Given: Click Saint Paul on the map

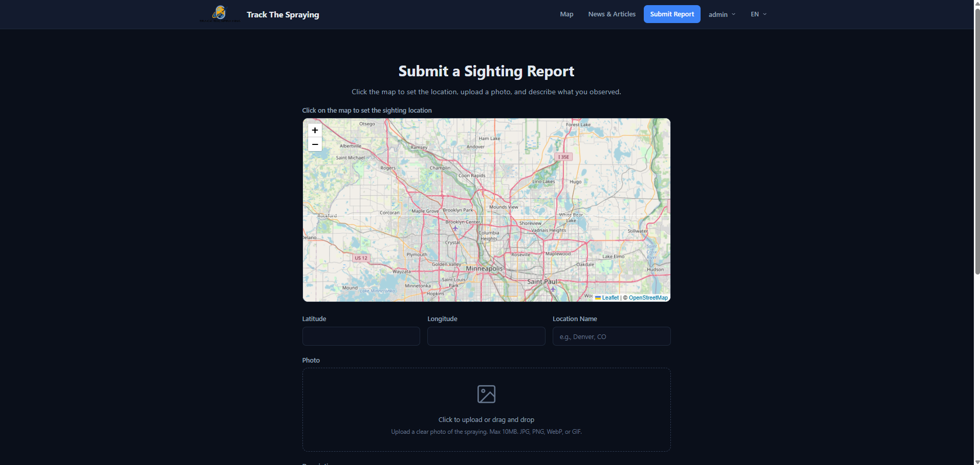Looking at the screenshot, I should [542, 282].
